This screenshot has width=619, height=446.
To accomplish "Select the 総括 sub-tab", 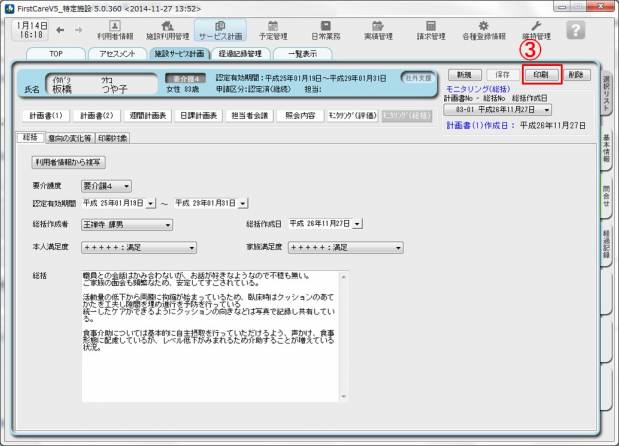I will click(x=30, y=137).
